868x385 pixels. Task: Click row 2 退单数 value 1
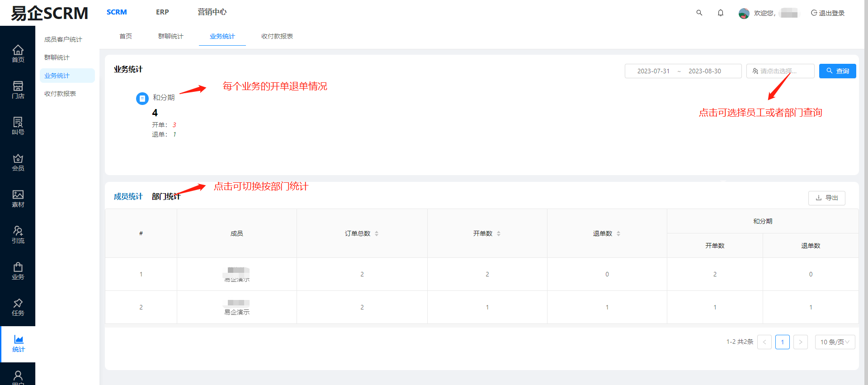click(607, 307)
